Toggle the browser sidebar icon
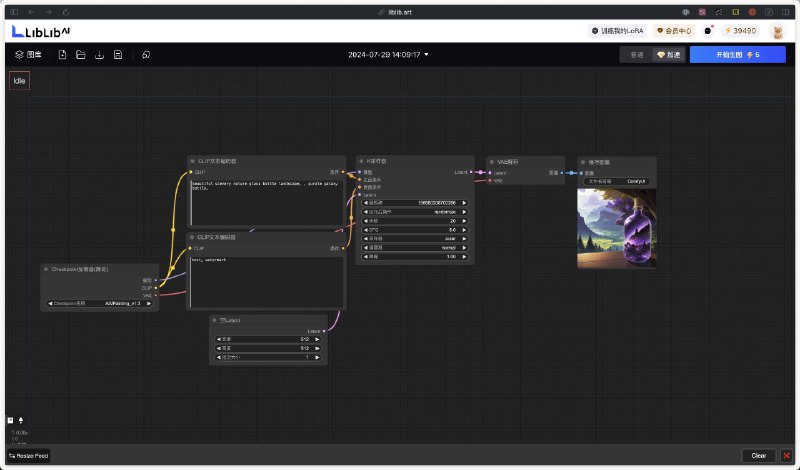Viewport: 800px width, 470px height. pos(14,12)
